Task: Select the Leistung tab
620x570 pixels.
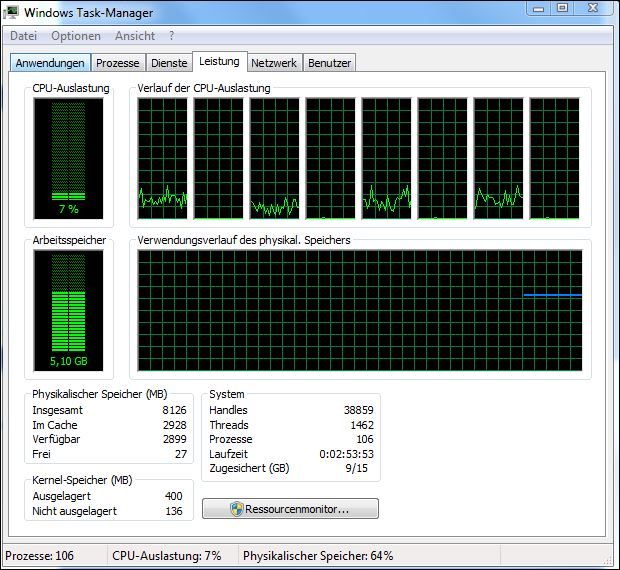Action: 219,61
